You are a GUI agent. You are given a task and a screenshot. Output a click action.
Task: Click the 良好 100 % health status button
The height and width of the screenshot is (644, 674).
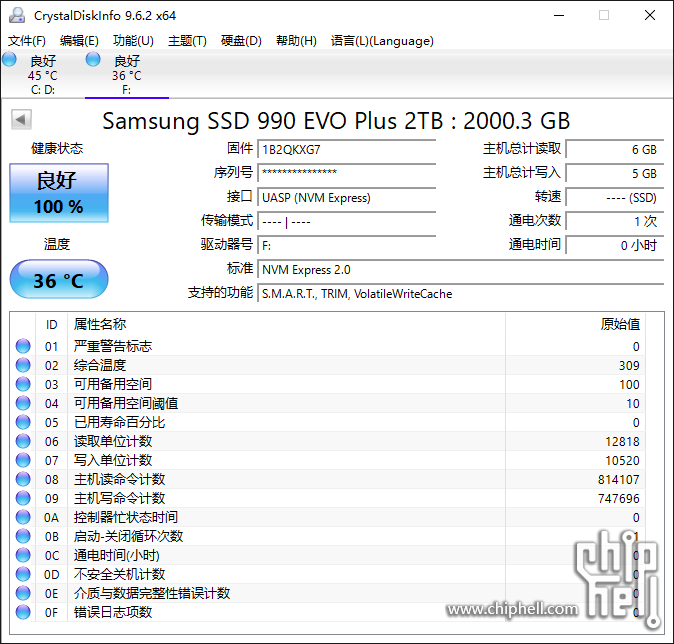coord(59,193)
